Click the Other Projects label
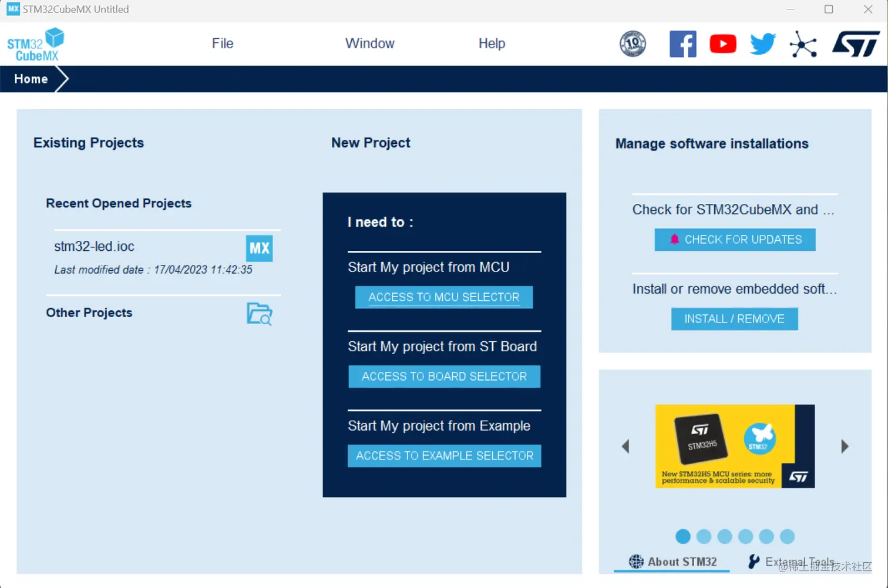Screen dimensions: 888x588 pyautogui.click(x=89, y=313)
